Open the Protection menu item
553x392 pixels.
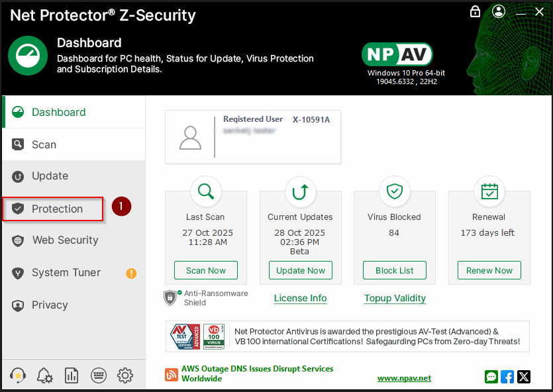57,209
